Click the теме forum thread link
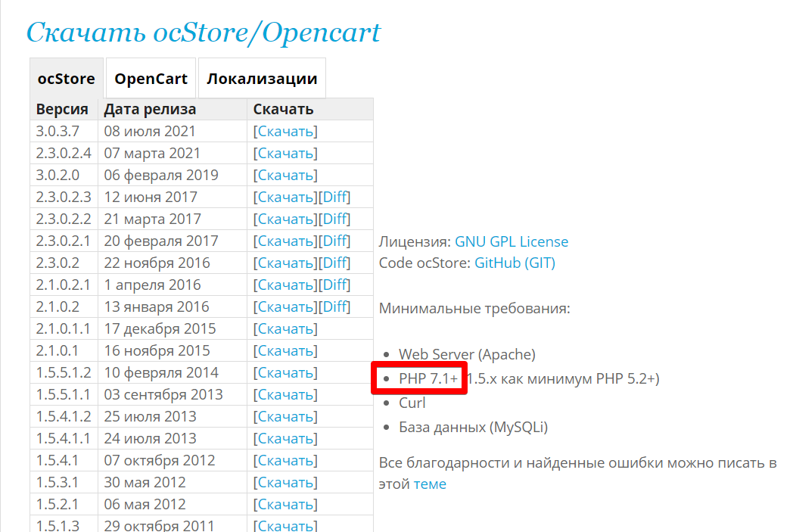Screen dimensions: 796x532 [x=430, y=484]
